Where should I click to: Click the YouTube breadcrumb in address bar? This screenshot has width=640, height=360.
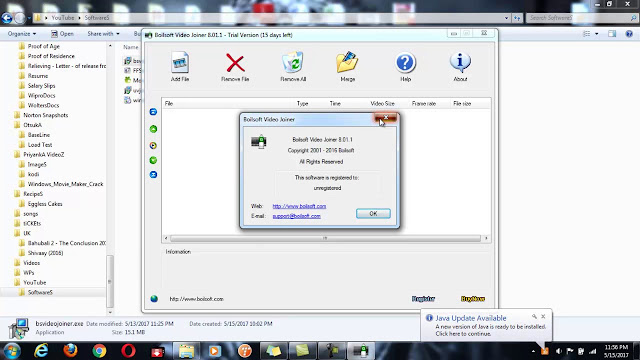click(63, 18)
